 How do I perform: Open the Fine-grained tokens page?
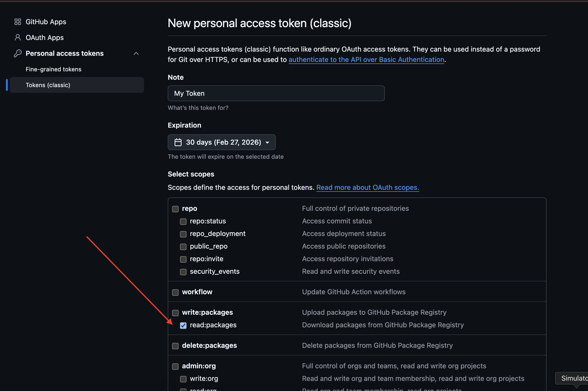pos(53,69)
